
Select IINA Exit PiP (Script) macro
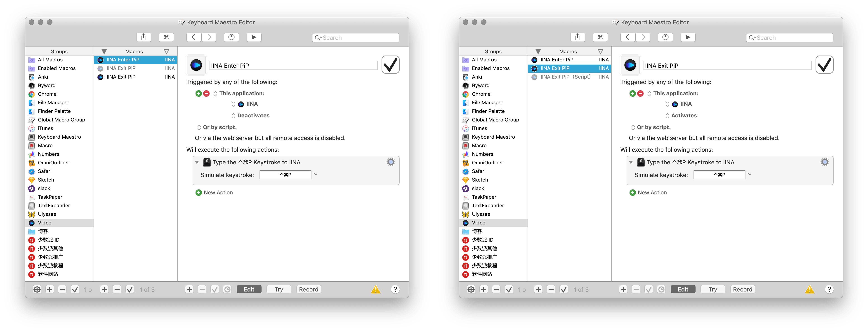pos(565,77)
